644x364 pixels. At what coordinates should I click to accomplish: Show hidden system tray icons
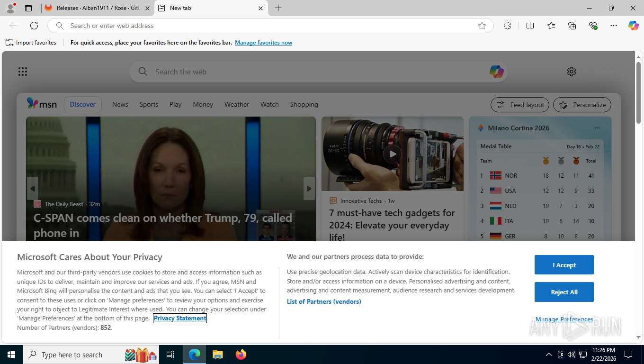548,355
